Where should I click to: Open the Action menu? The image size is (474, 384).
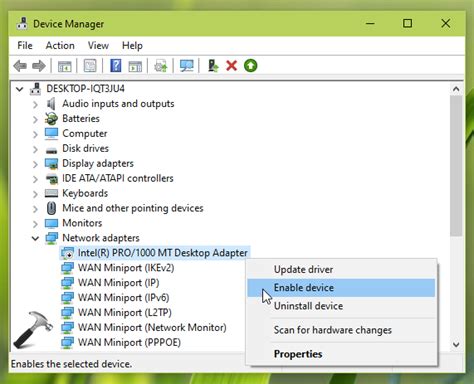pyautogui.click(x=60, y=45)
